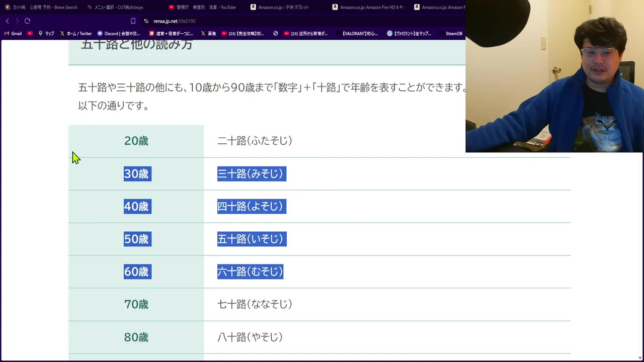Click the globe icon bookmark
The image size is (644, 362).
pos(276,34)
